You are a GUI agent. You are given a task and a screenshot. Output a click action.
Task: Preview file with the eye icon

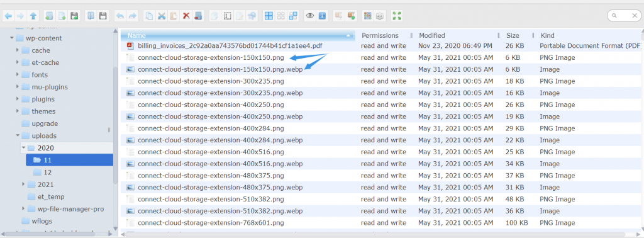pos(309,16)
